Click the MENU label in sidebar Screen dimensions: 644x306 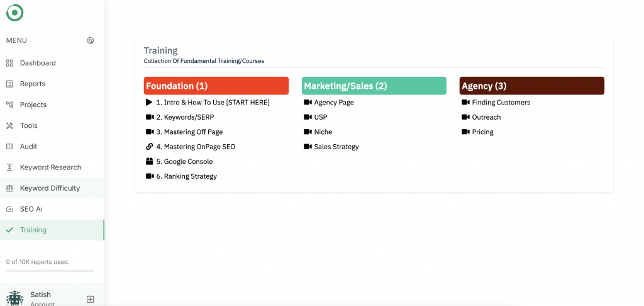pos(16,40)
